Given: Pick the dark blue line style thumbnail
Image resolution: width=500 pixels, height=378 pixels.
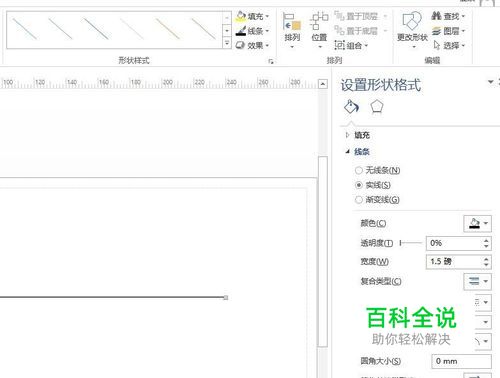Looking at the screenshot, I should coord(95,29).
